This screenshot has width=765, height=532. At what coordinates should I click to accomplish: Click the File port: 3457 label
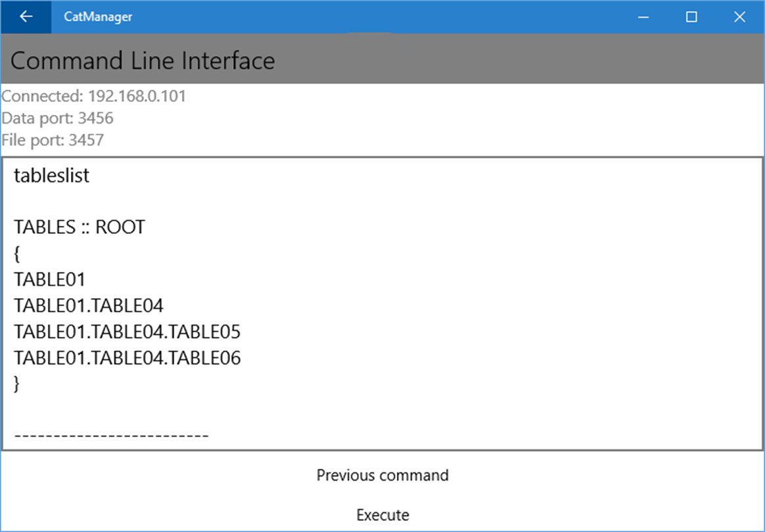tap(53, 140)
